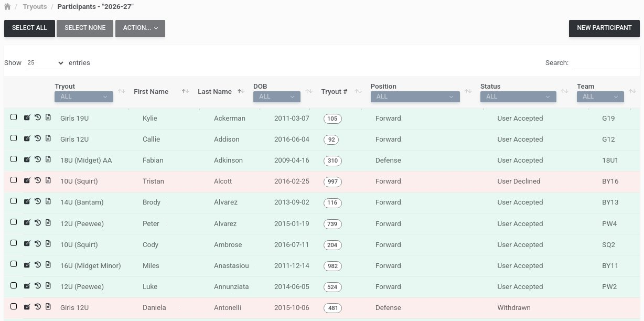The image size is (644, 321).
Task: Open the Tryout filter ALL dropdown
Action: coord(84,97)
